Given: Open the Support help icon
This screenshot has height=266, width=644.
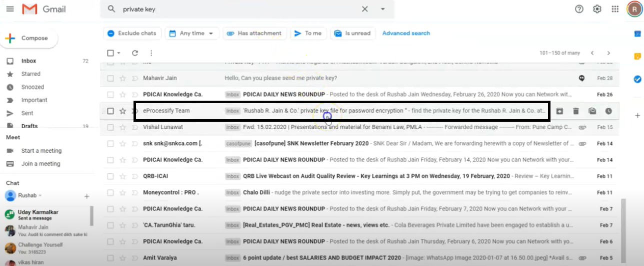Looking at the screenshot, I should 579,9.
